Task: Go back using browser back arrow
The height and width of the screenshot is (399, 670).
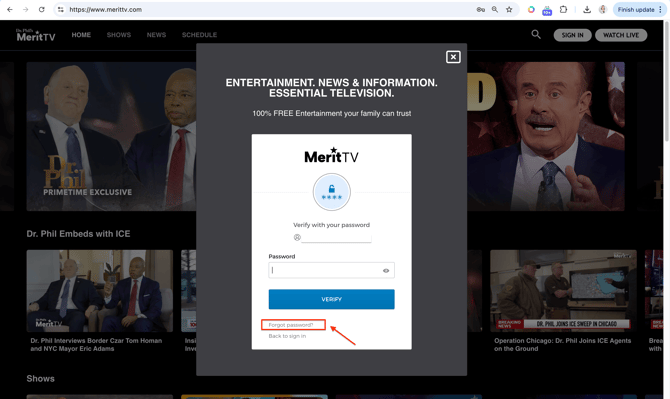Action: tap(9, 9)
